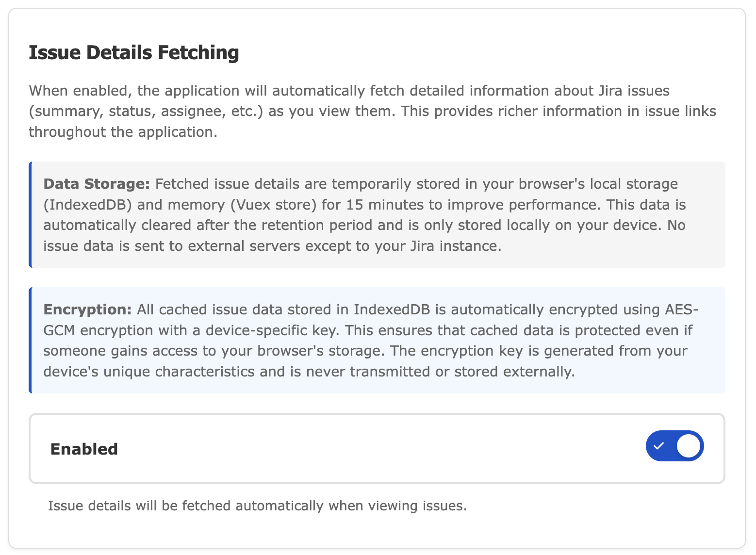756x555 pixels.
Task: Click the white knob of the Enabled switch
Action: point(689,446)
